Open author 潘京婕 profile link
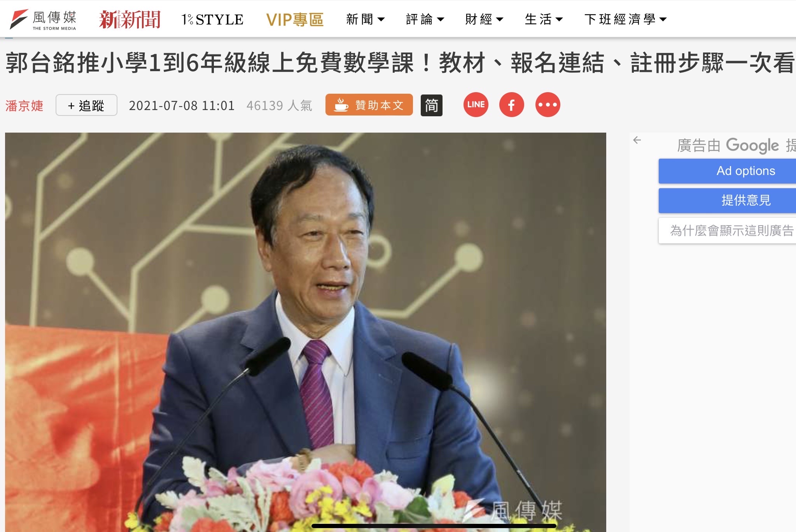Screen dimensions: 796x532 pos(24,105)
